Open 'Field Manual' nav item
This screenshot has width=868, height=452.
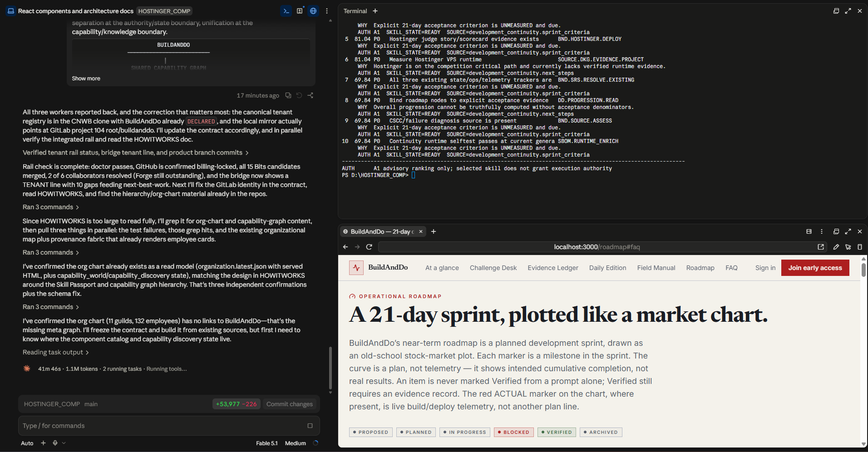pyautogui.click(x=656, y=268)
